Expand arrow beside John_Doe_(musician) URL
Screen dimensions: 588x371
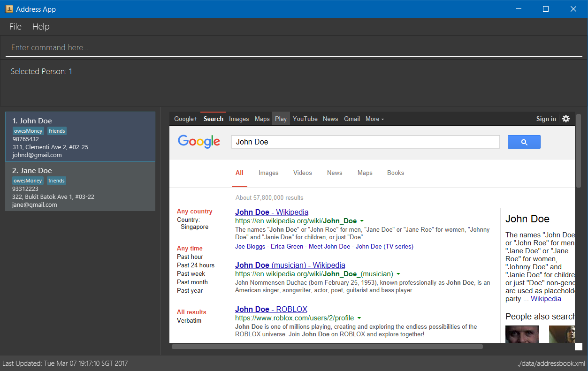pos(398,274)
